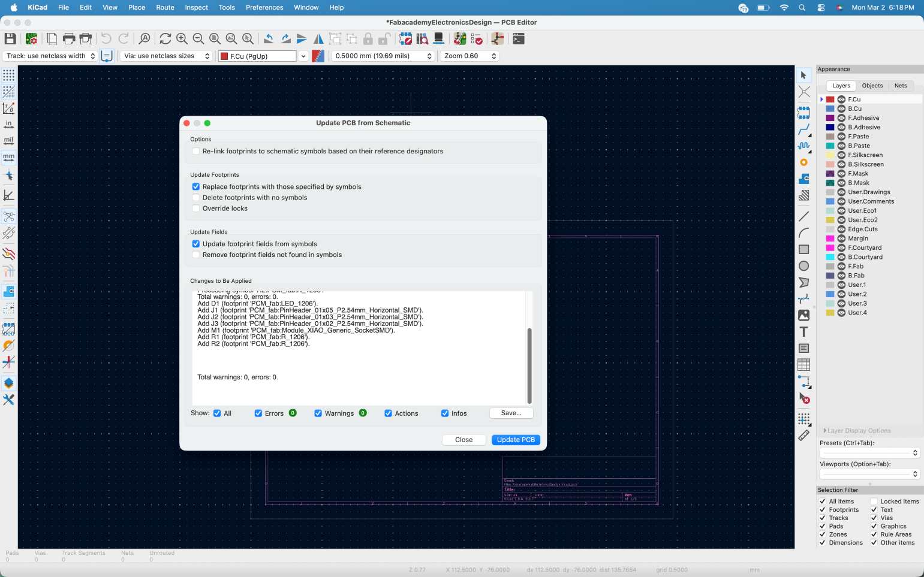Open the Track width dropdown

tap(50, 56)
